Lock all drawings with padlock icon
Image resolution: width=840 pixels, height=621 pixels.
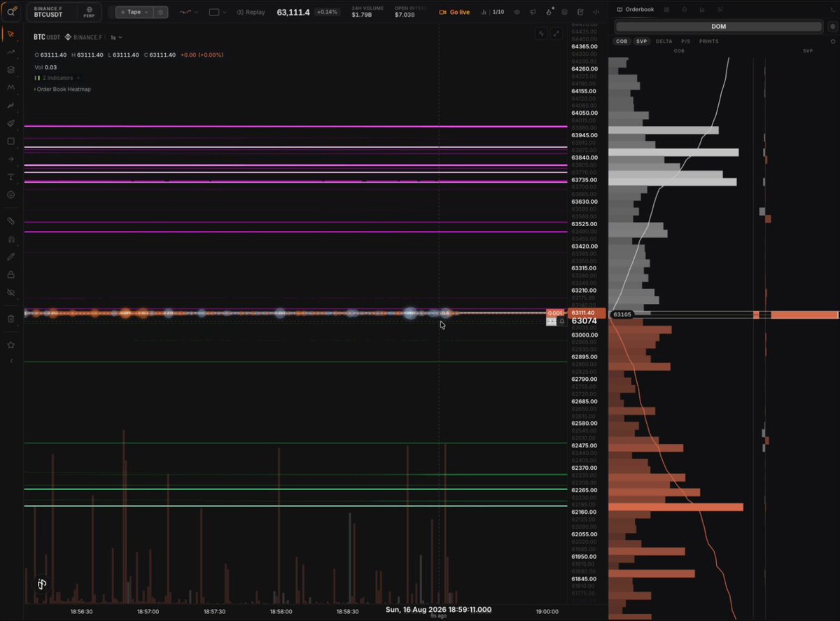tap(11, 274)
